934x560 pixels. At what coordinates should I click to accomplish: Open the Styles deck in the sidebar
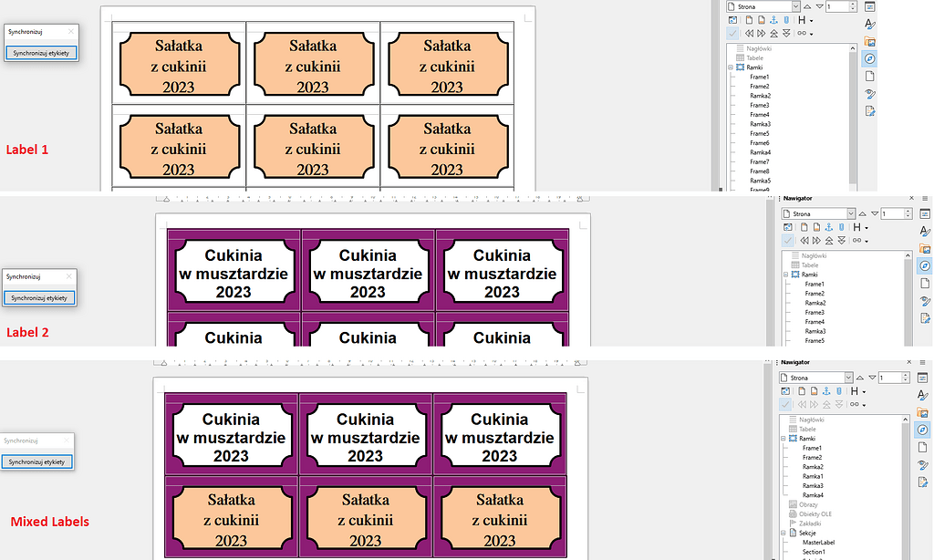(x=870, y=24)
